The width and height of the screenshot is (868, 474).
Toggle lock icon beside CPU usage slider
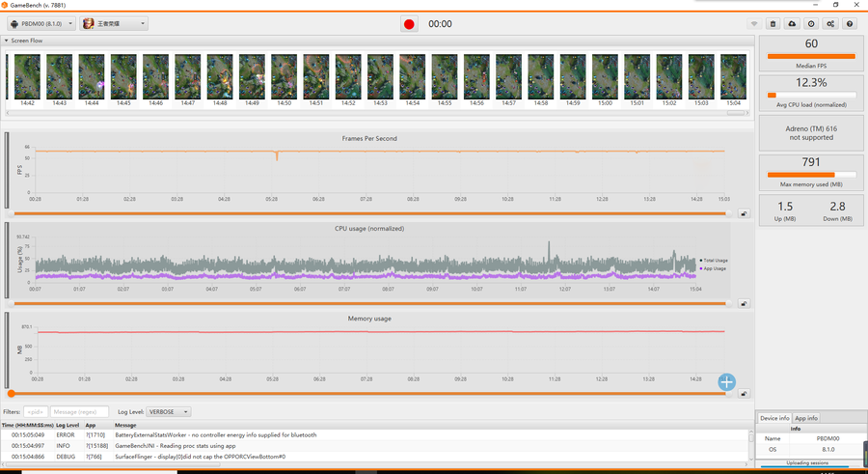[744, 303]
